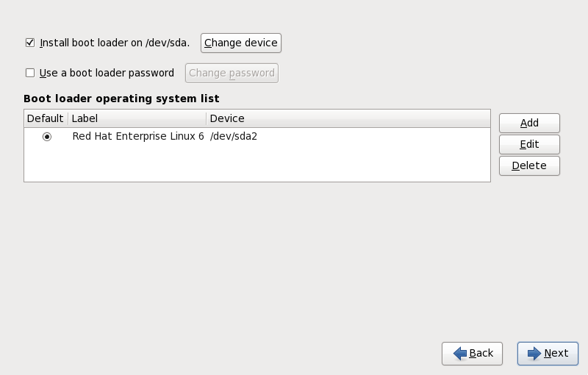The width and height of the screenshot is (588, 375).
Task: Click the Boot loader operating system list heading
Action: click(x=121, y=99)
